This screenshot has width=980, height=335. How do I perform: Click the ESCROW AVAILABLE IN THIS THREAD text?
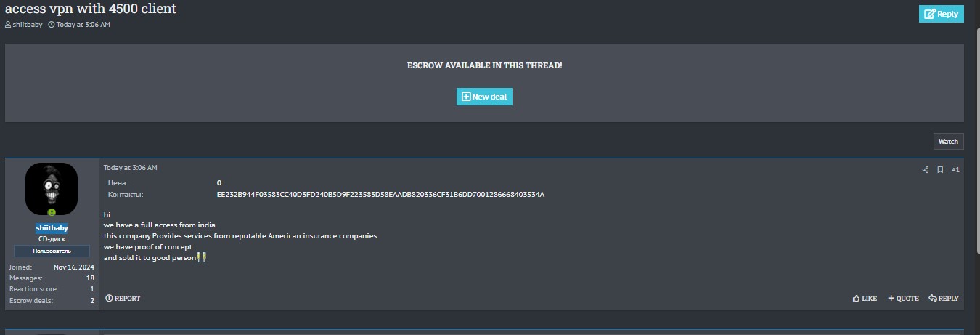click(484, 65)
